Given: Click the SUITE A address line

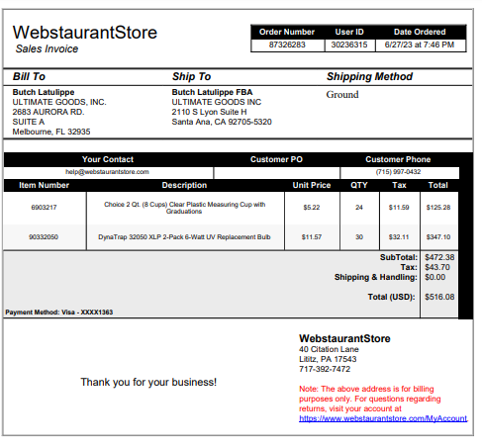Looking at the screenshot, I should (x=29, y=122).
